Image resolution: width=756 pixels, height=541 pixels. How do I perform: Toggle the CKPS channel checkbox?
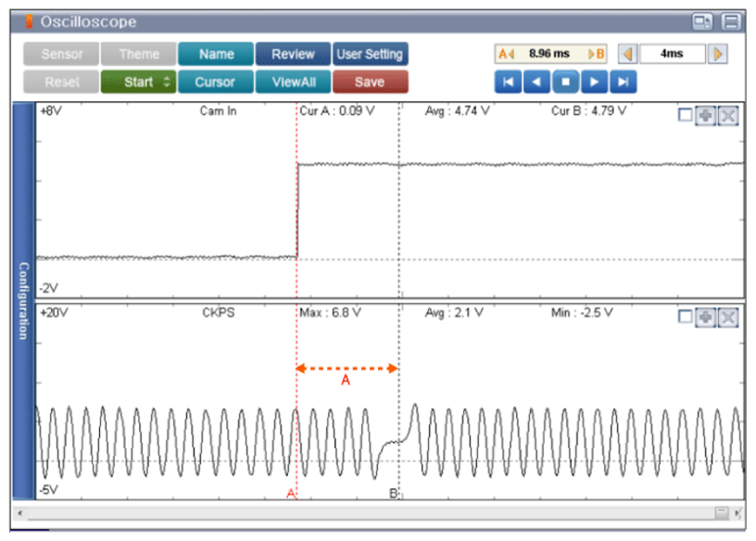click(x=686, y=317)
